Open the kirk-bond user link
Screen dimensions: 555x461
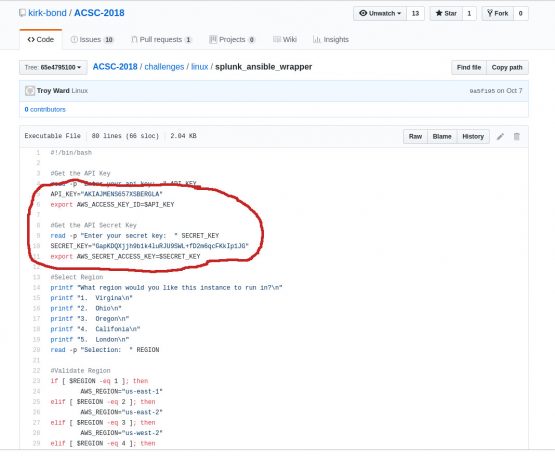[x=47, y=13]
